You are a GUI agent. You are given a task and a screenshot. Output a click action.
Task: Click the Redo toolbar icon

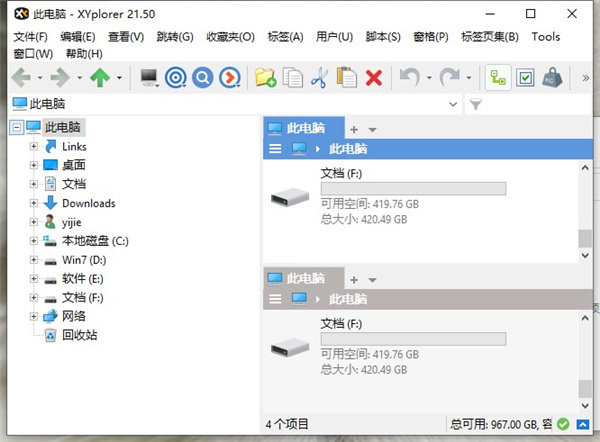(450, 77)
